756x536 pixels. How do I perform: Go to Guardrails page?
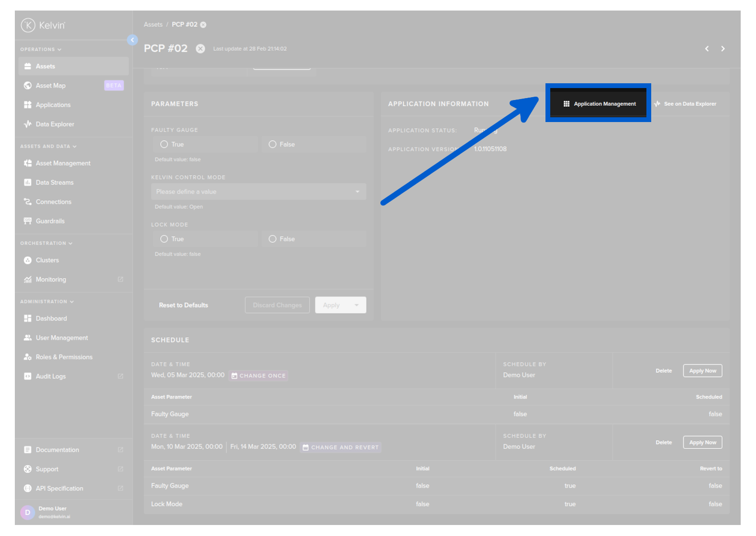click(x=50, y=221)
